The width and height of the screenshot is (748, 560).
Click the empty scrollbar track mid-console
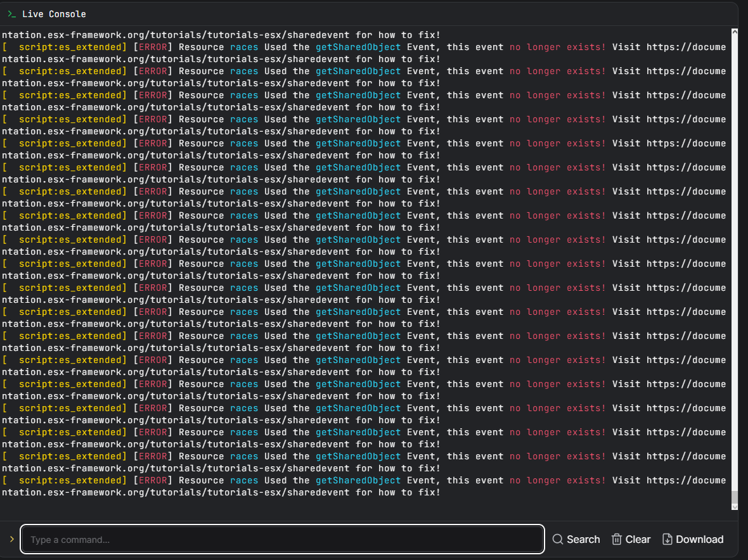point(734,253)
